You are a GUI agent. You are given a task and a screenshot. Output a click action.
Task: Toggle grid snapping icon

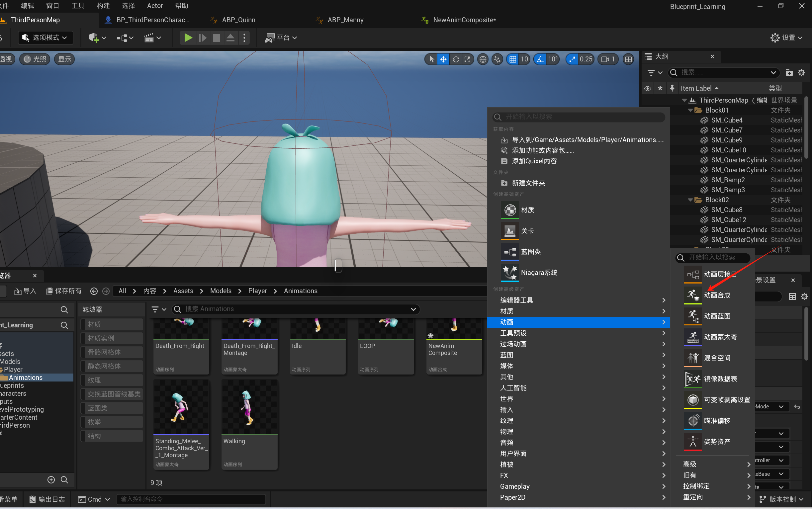click(x=512, y=59)
